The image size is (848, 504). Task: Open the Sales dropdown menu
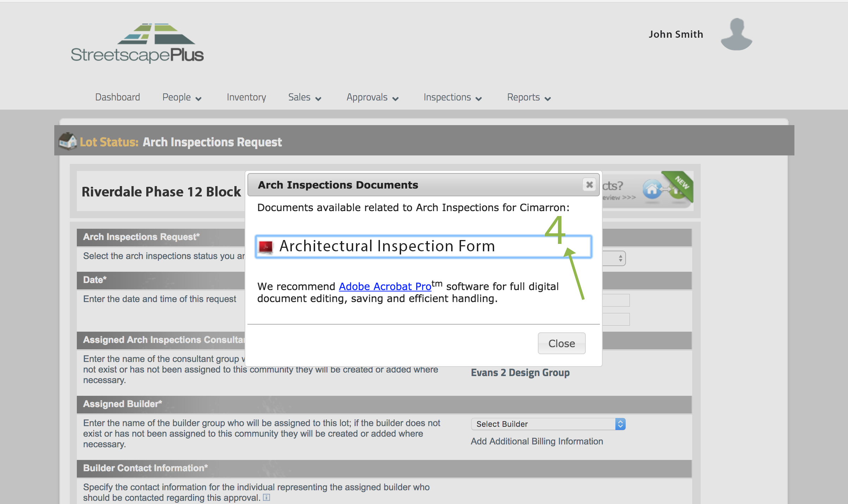[x=305, y=97]
